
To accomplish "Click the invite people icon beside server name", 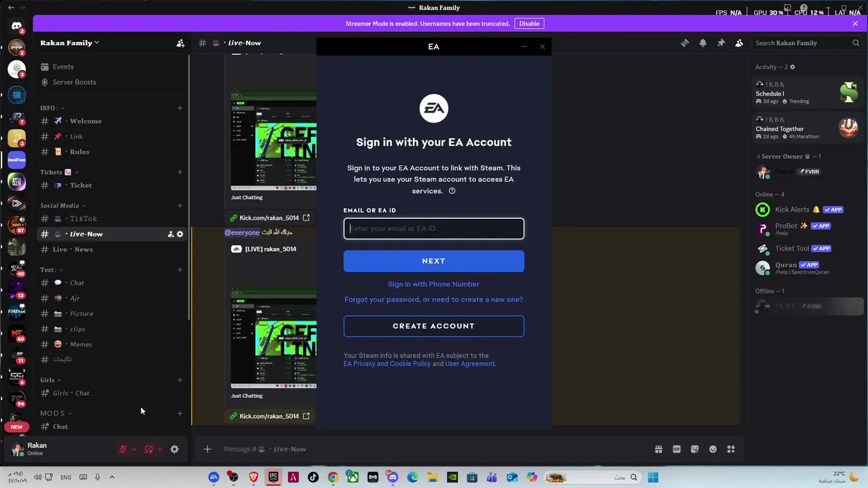I will pyautogui.click(x=180, y=43).
